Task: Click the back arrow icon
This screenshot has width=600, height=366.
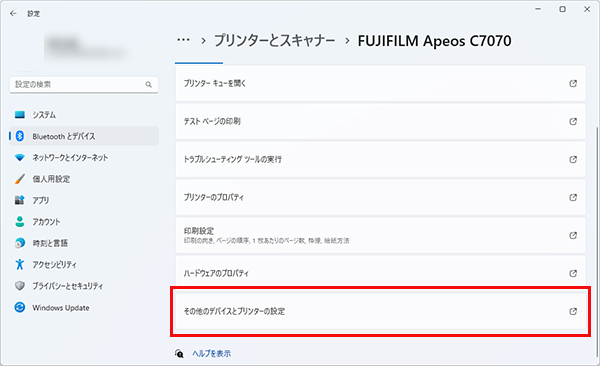Action: (13, 13)
